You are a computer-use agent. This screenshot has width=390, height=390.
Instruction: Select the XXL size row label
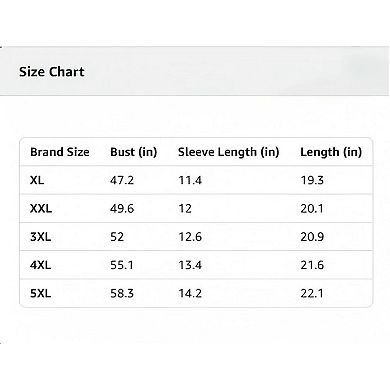click(x=41, y=209)
